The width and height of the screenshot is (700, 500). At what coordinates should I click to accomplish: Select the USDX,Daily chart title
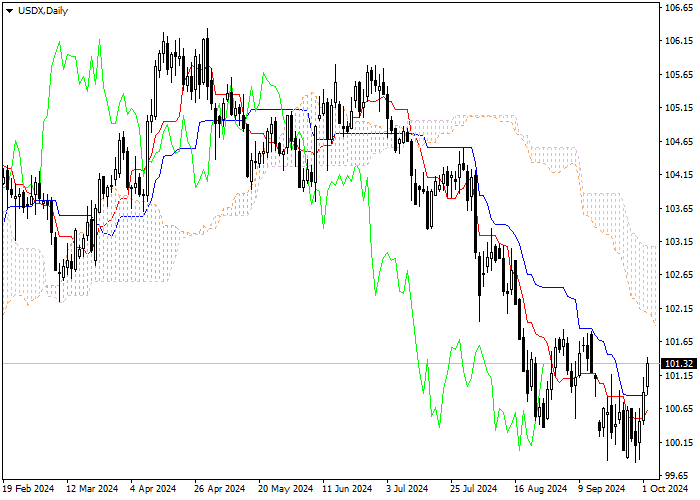tap(43, 11)
